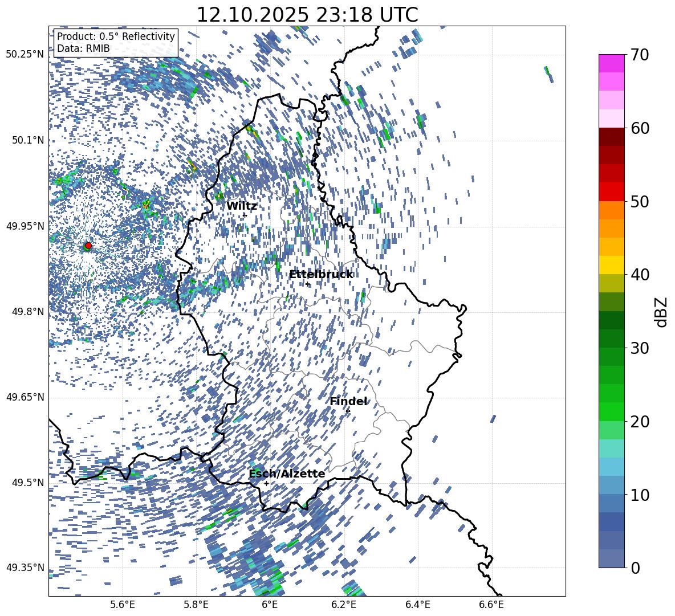Click the Ettelbruck location cross marker
This screenshot has width=675, height=616.
click(307, 284)
